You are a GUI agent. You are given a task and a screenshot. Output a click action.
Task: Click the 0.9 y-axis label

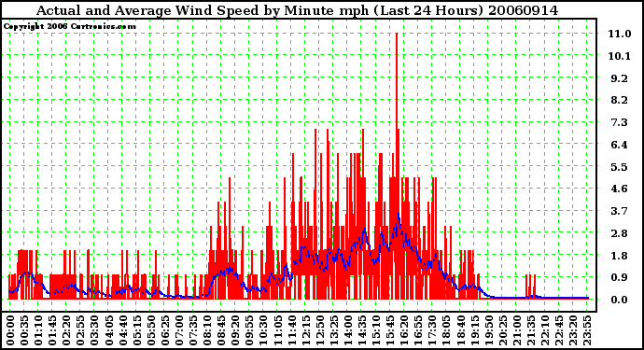click(x=620, y=278)
